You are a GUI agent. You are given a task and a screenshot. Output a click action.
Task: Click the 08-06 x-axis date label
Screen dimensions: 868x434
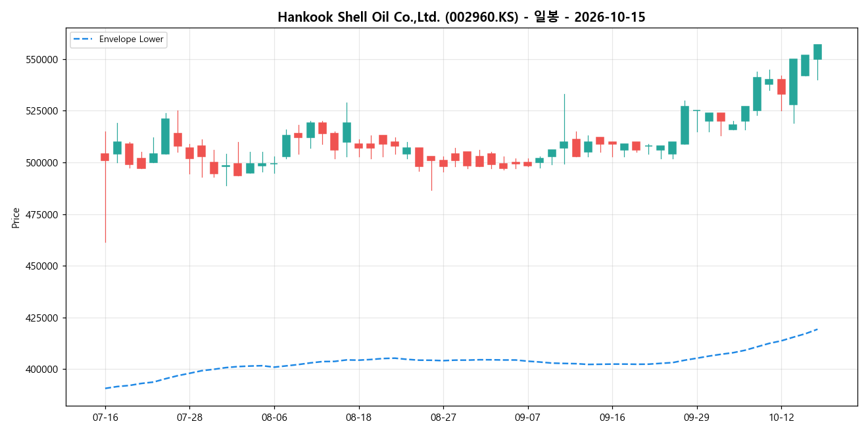pyautogui.click(x=274, y=418)
